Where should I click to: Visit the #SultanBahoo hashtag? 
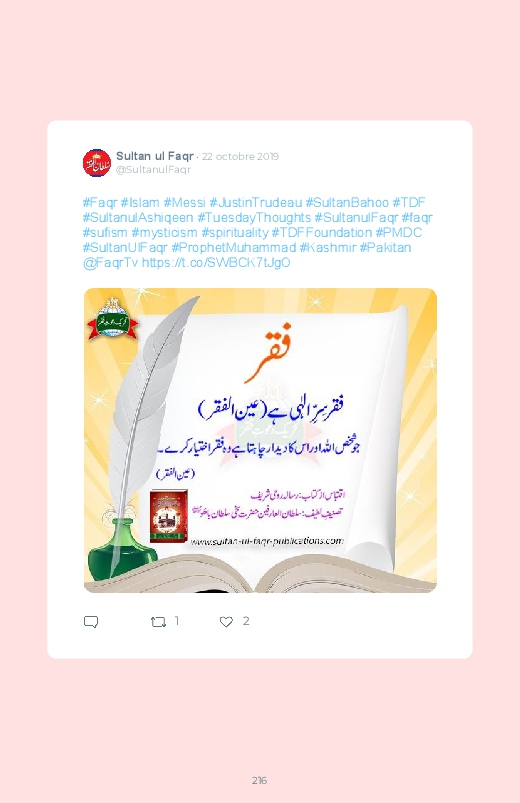pos(347,202)
